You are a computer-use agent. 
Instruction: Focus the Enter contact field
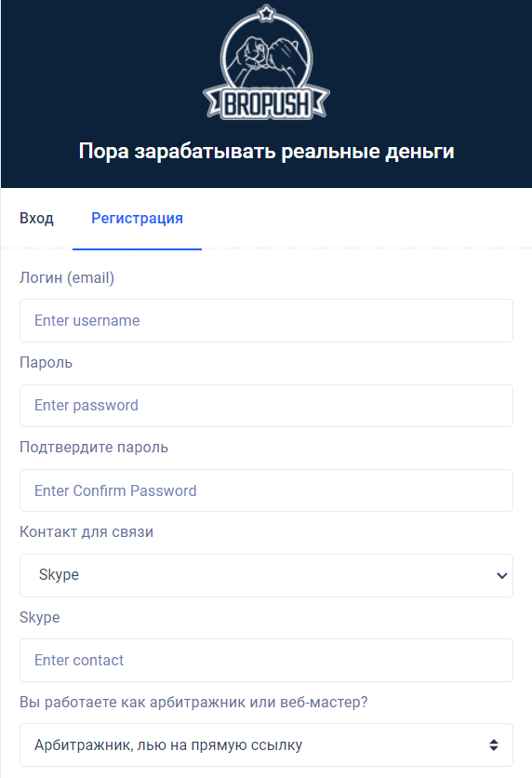[x=266, y=660]
